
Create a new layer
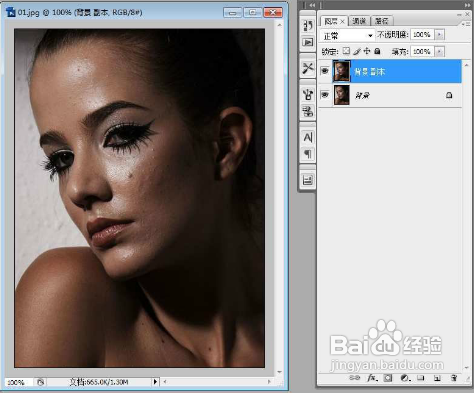pyautogui.click(x=437, y=378)
